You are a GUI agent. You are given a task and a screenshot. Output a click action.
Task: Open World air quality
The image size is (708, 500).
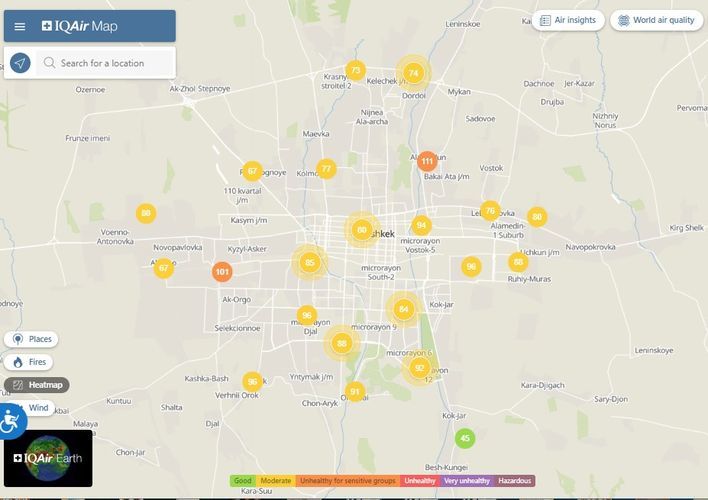pos(656,20)
